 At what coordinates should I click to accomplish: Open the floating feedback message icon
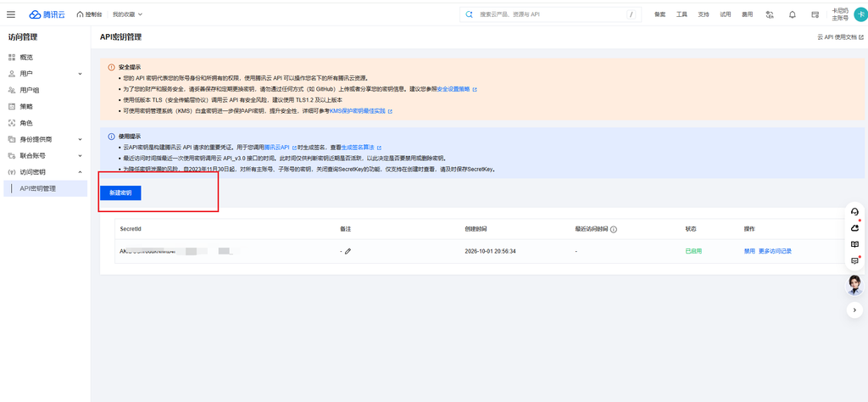pos(854,261)
